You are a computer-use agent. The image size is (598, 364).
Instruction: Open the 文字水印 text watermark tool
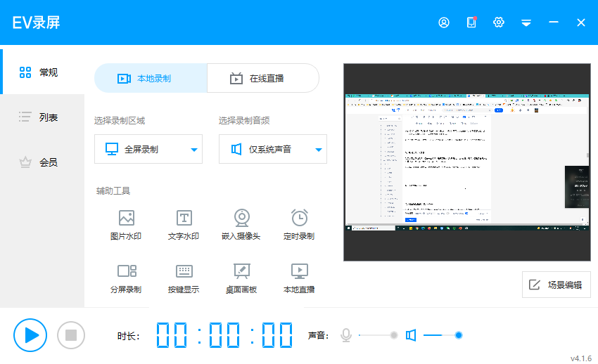click(184, 225)
